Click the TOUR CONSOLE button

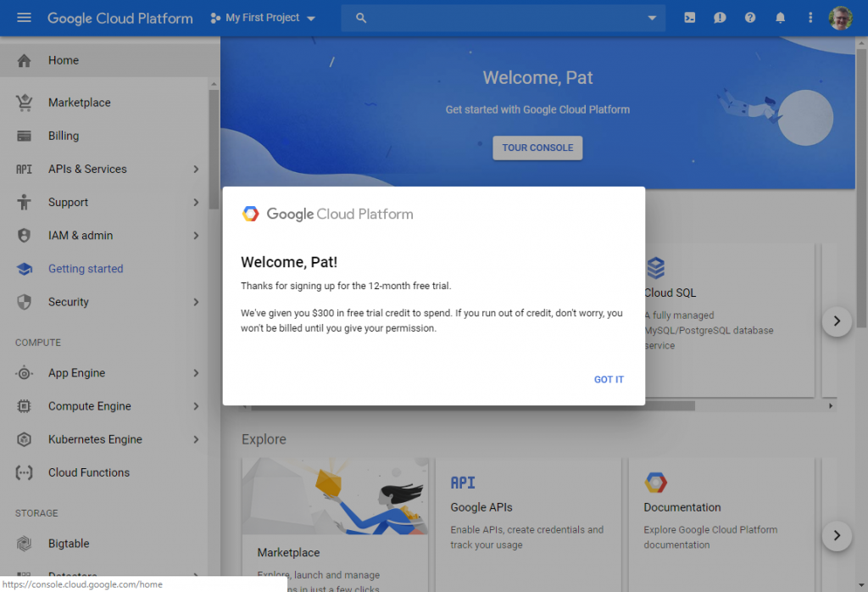tap(537, 148)
